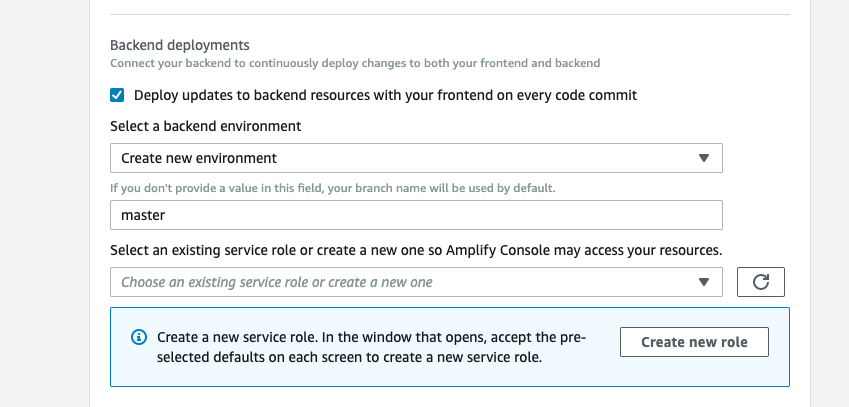Click the branch name default hint text
Viewport: 849px width, 407px height.
332,187
